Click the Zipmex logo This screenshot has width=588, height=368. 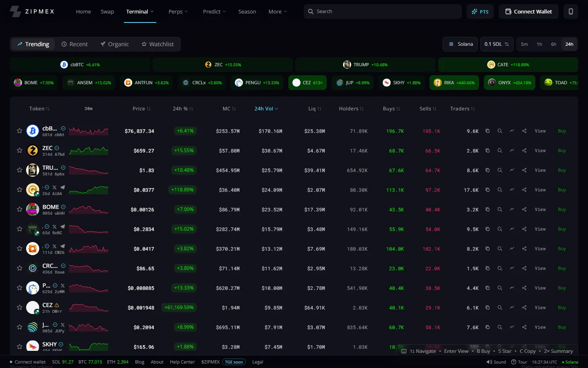[32, 11]
